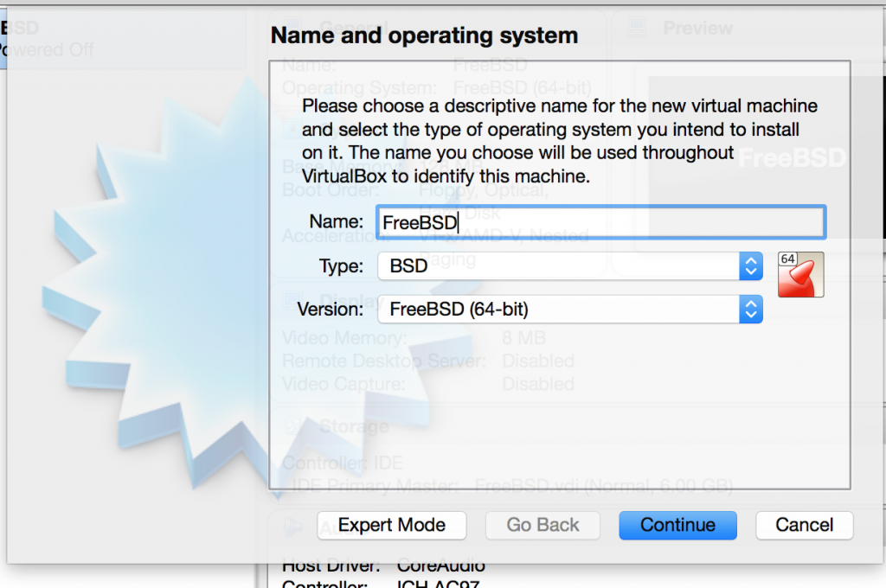Open the Version dropdown showing FreeBSD (64-bit)
This screenshot has width=886, height=588.
(559, 309)
